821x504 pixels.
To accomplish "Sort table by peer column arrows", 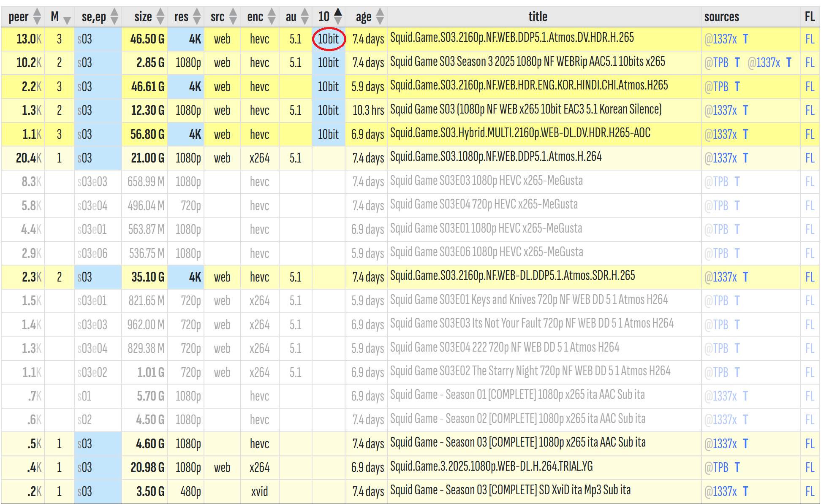I will pyautogui.click(x=37, y=16).
